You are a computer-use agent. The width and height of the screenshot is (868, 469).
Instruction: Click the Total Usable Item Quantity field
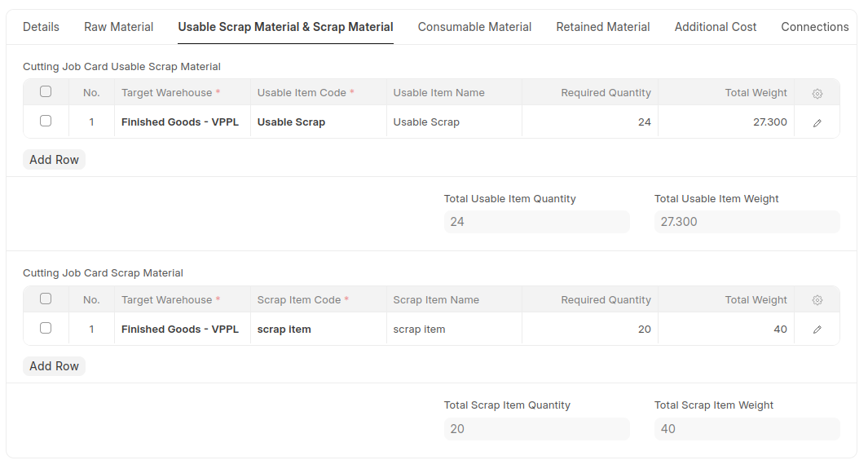pyautogui.click(x=536, y=222)
